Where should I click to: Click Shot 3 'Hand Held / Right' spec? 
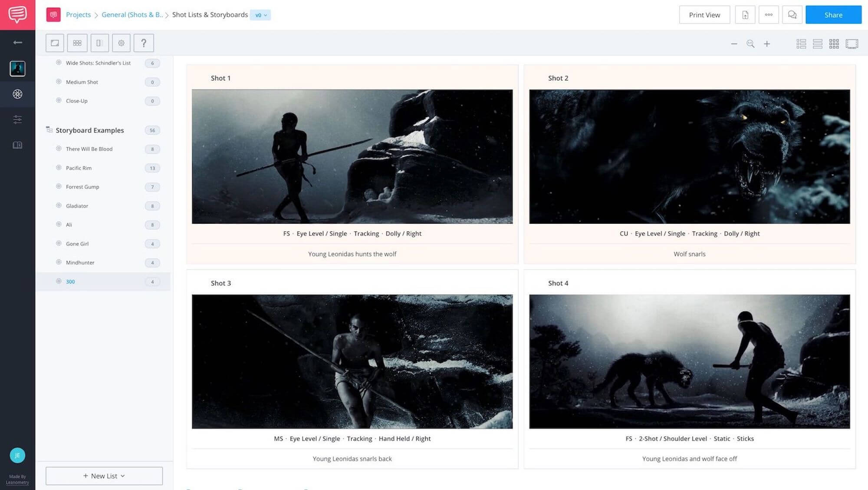[404, 439]
